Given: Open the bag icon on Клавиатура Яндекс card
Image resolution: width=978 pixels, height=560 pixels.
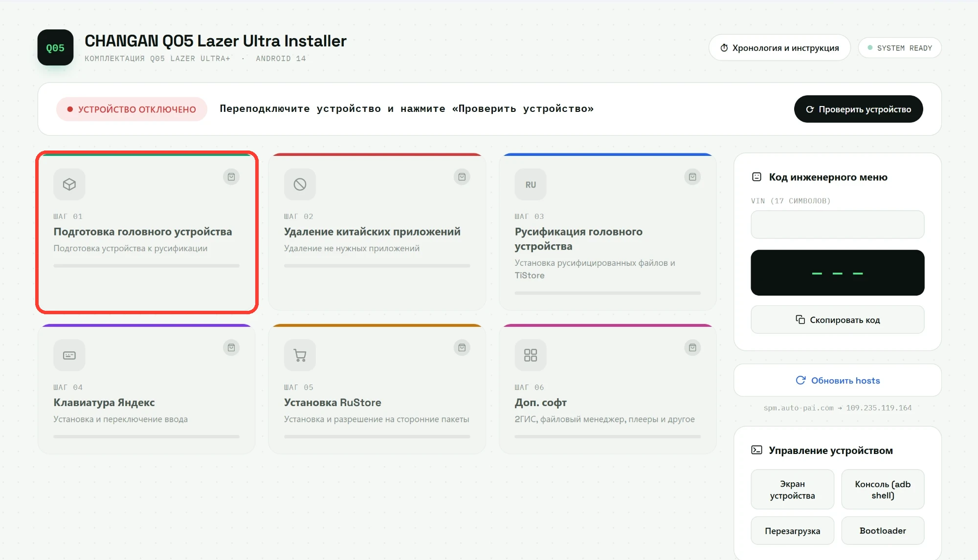Looking at the screenshot, I should pyautogui.click(x=231, y=348).
